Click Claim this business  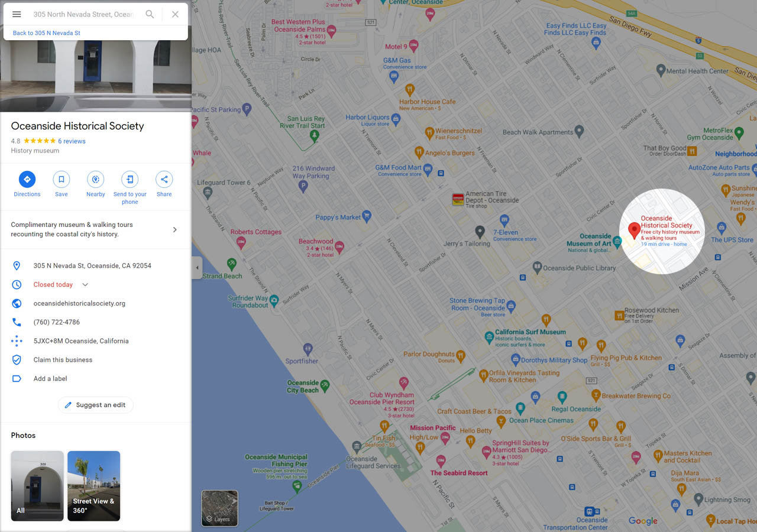coord(63,360)
